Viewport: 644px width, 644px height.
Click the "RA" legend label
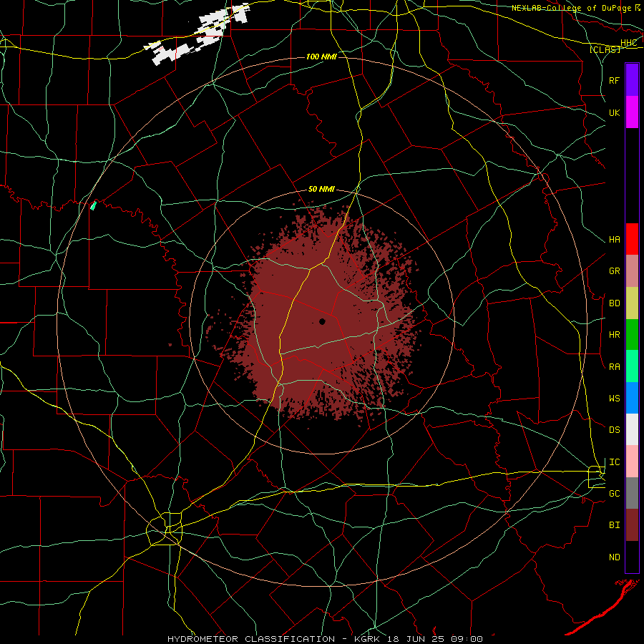click(x=614, y=367)
